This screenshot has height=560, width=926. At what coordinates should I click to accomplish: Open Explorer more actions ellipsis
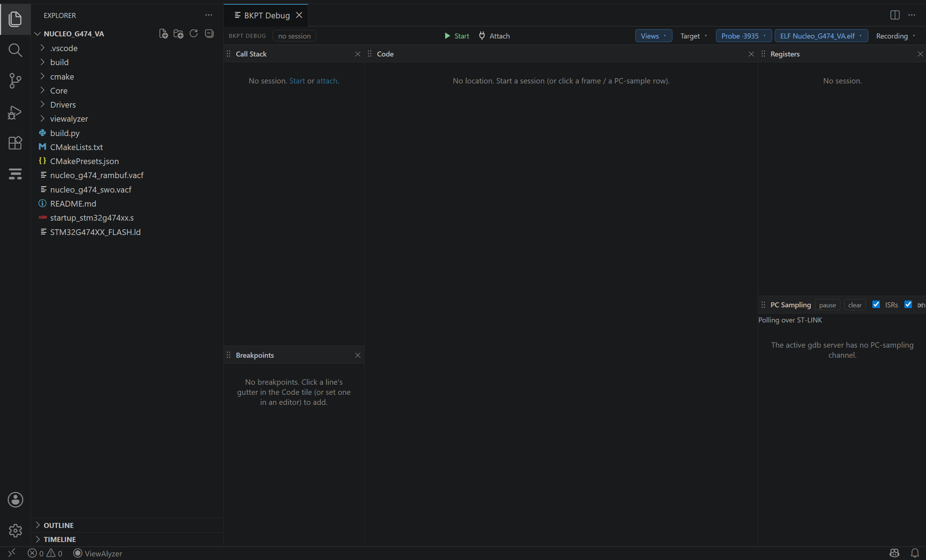[209, 15]
